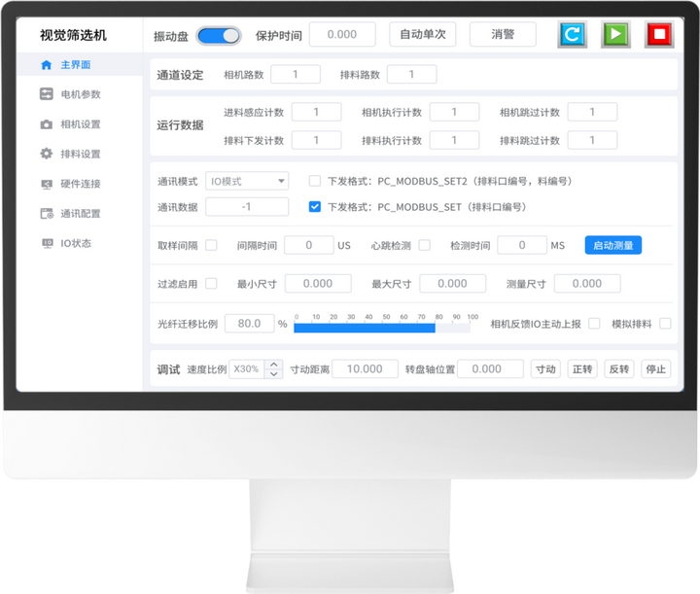
Task: Increase 速度比例 with the up arrow
Action: [x=273, y=365]
